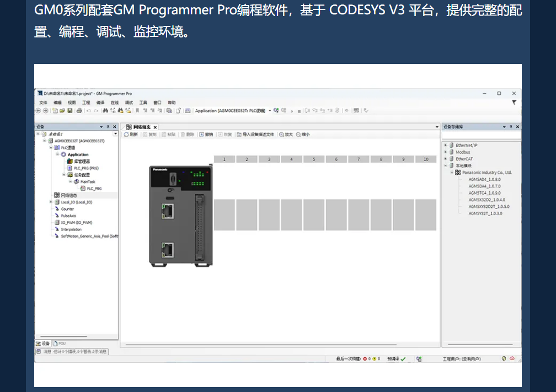Screen dimensions: 556x392
Task: Stop the application with the stop icon
Action: tap(300, 111)
